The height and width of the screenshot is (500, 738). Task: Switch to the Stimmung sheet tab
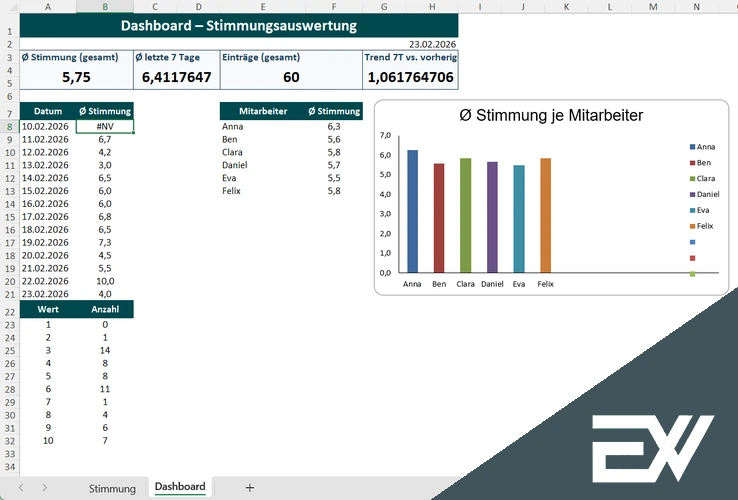click(x=112, y=488)
